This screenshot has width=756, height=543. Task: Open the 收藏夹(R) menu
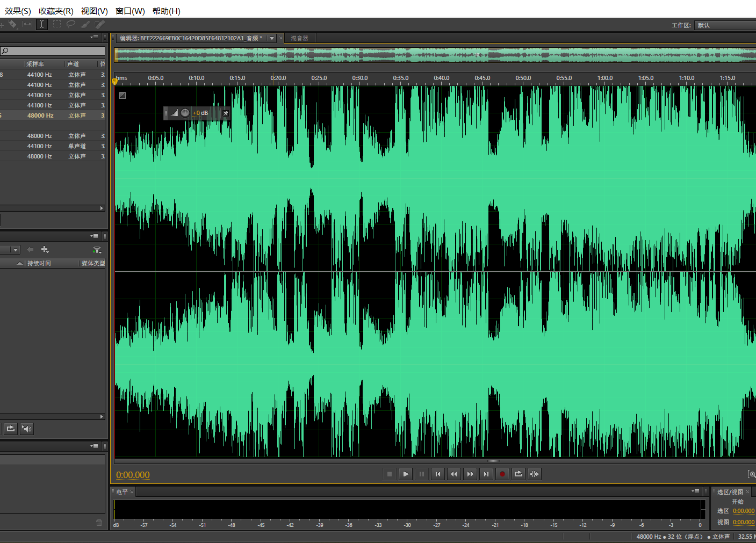tap(56, 11)
